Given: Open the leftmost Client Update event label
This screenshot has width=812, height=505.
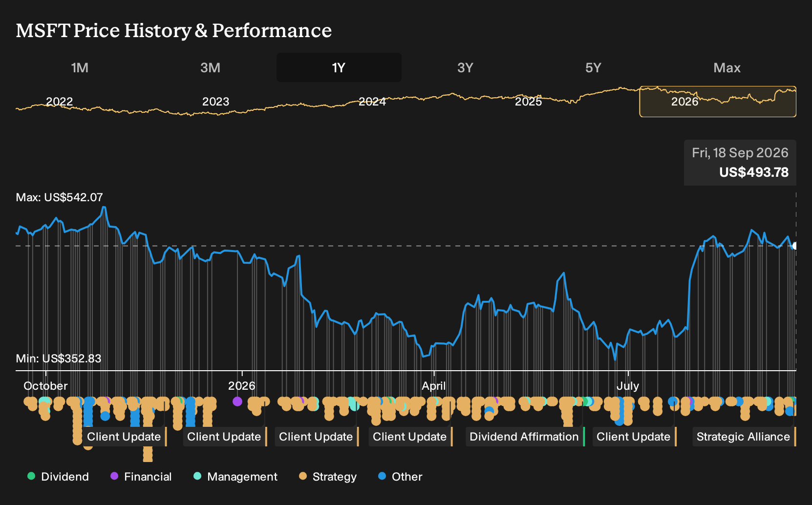Looking at the screenshot, I should [x=125, y=437].
